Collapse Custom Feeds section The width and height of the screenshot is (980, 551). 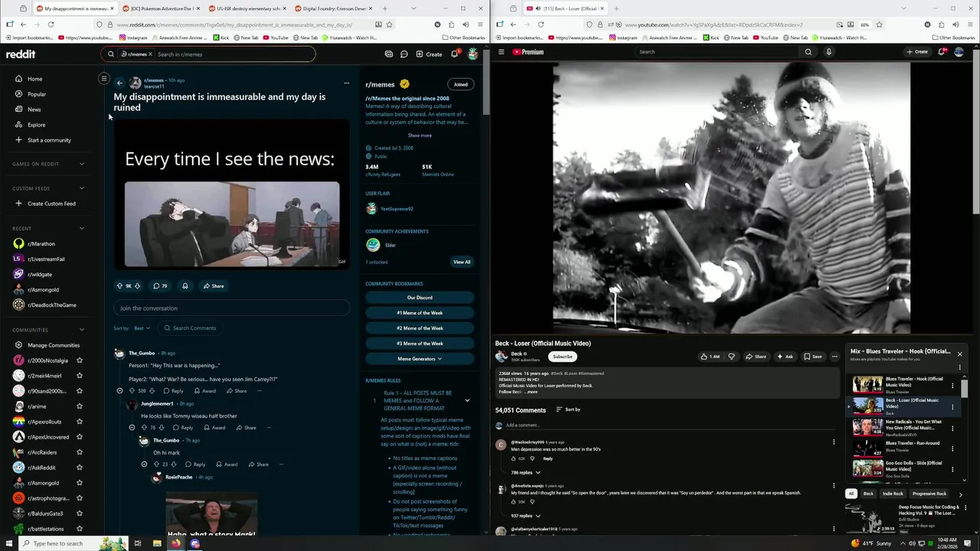(82, 188)
